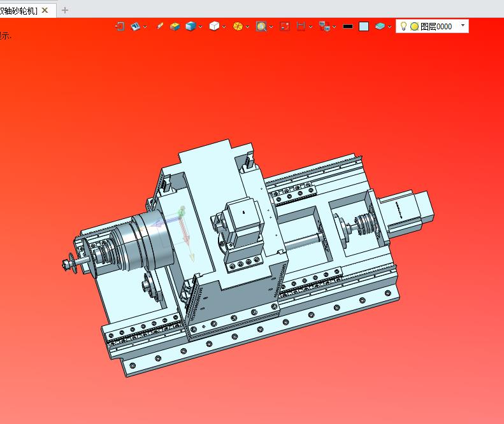Add a new tab with plus button
Screen dimensions: 504x424
pos(64,10)
